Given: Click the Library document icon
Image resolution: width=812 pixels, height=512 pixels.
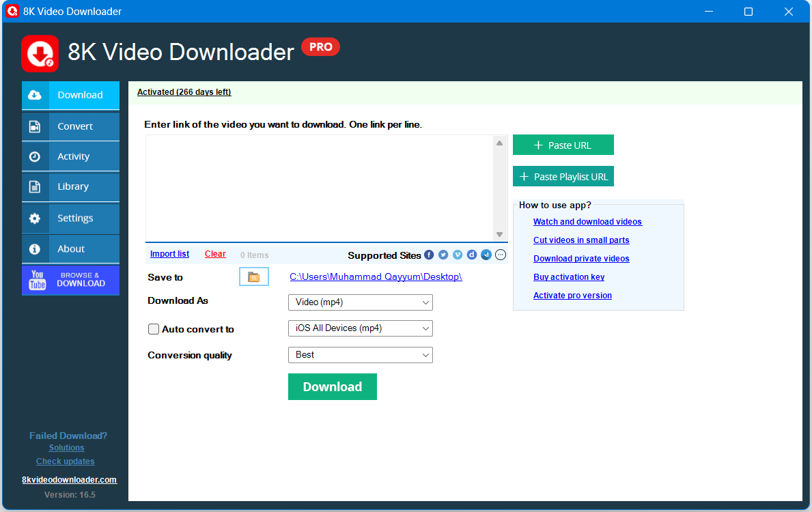Looking at the screenshot, I should click(35, 186).
